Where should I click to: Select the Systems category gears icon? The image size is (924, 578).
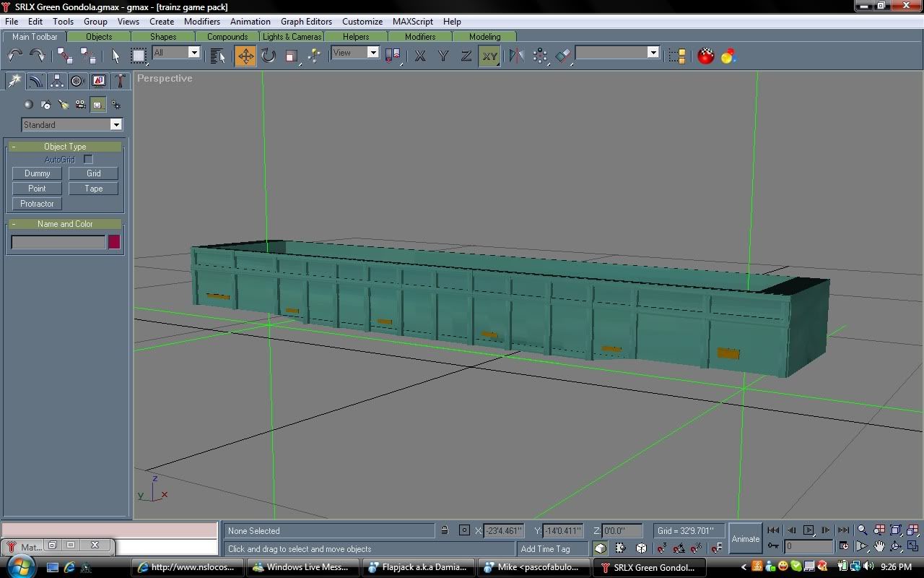pos(115,105)
